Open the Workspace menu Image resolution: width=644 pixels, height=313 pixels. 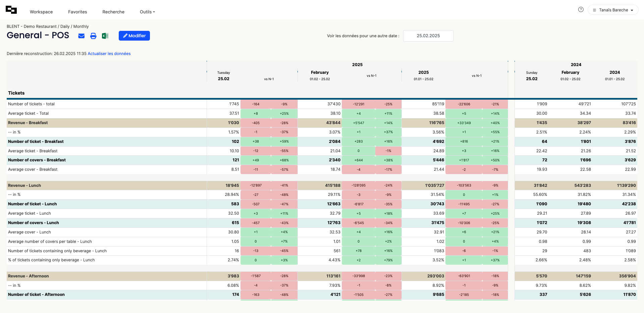click(x=41, y=12)
